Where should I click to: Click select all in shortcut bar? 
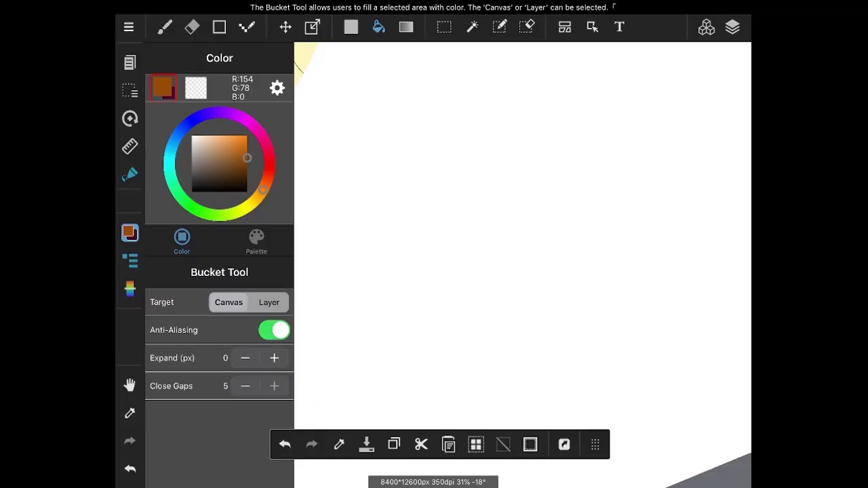pos(476,445)
